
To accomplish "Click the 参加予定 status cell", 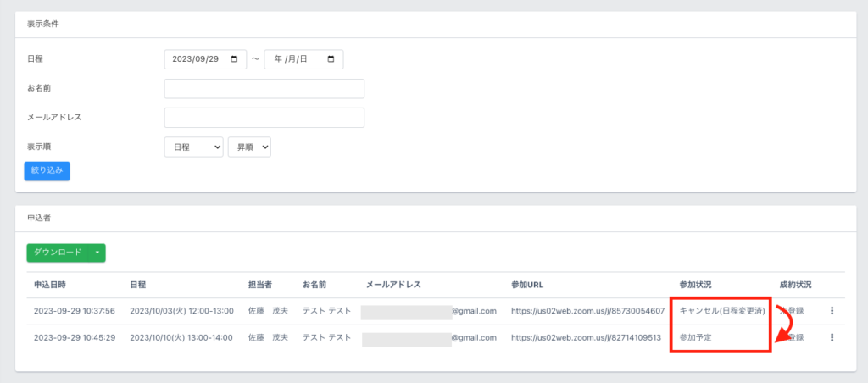I will pos(696,337).
